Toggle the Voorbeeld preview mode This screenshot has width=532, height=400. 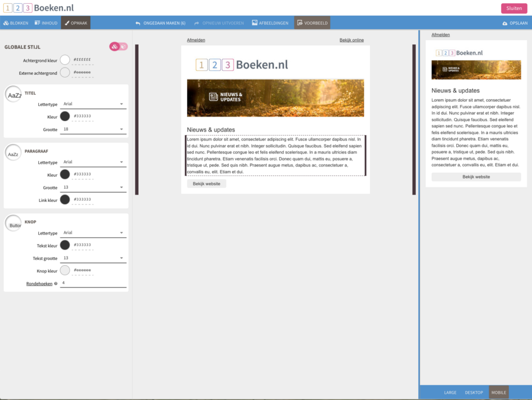point(312,23)
